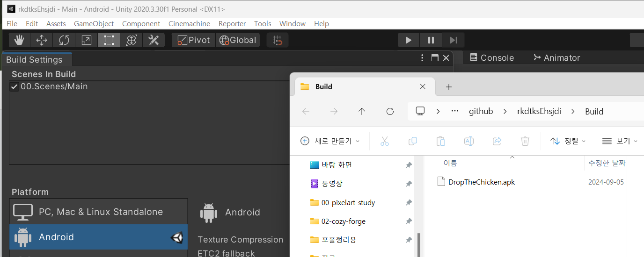Image resolution: width=644 pixels, height=257 pixels.
Task: Open the 새로 만들기 dropdown
Action: [x=330, y=141]
